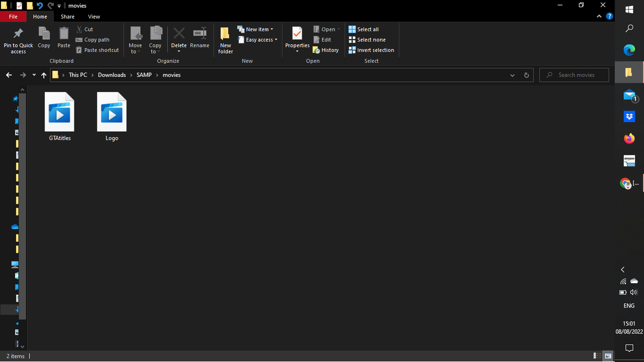The width and height of the screenshot is (644, 362).
Task: Click Copy path in Clipboard group
Action: tap(93, 40)
